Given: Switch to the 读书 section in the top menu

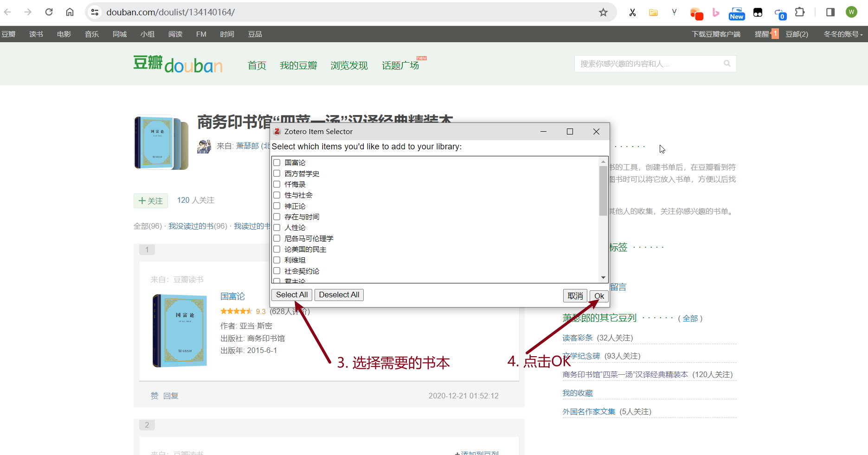Looking at the screenshot, I should click(36, 34).
